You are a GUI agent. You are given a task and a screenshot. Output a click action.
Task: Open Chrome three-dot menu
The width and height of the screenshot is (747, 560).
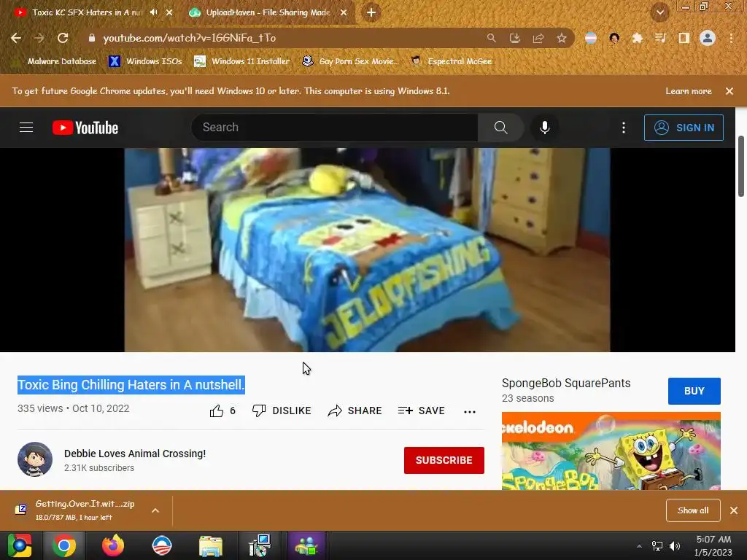click(731, 38)
